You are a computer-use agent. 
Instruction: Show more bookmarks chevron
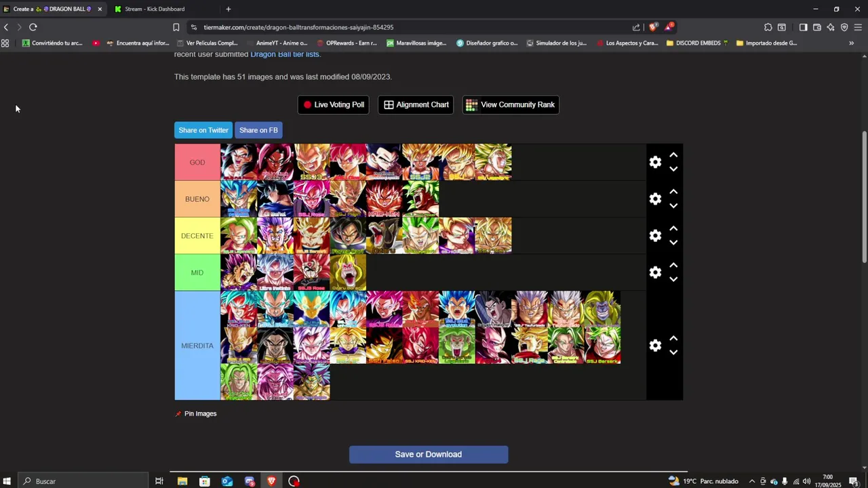[851, 43]
